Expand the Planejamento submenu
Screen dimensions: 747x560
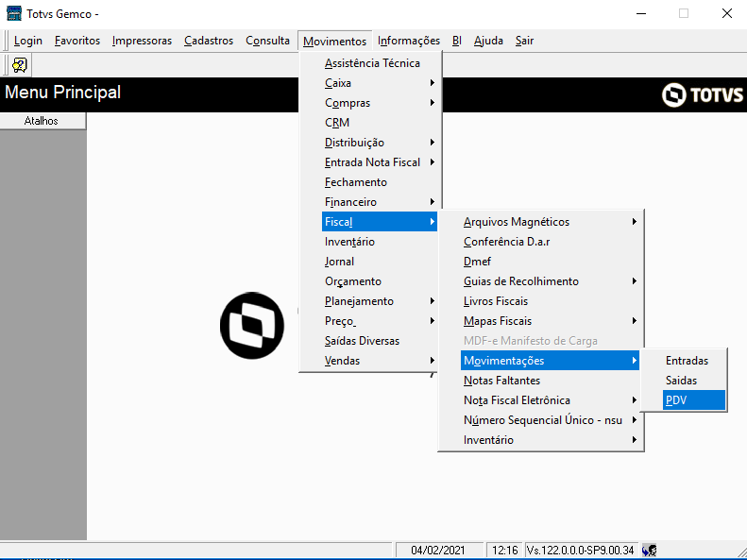[x=380, y=301]
